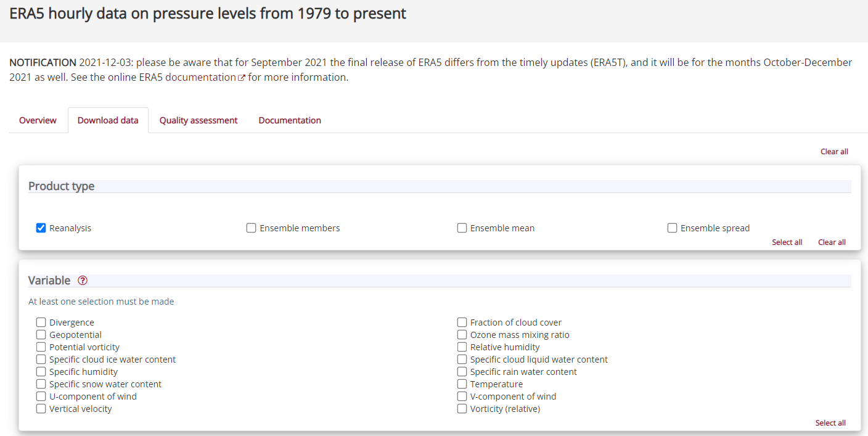Tick the Geopotential variable checkbox

(x=41, y=335)
